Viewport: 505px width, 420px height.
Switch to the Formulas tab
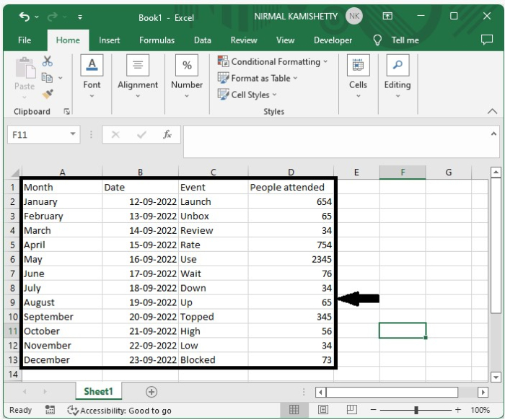click(x=157, y=40)
